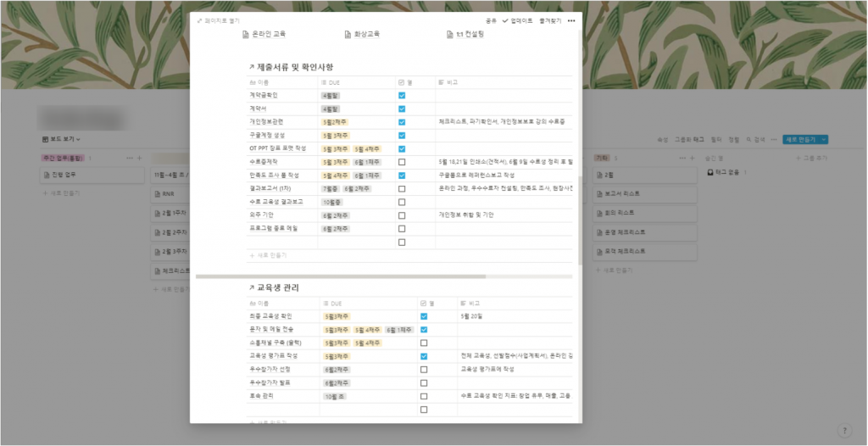Click the 4월말 tag in 계약서 row
The image size is (868, 446).
[331, 109]
